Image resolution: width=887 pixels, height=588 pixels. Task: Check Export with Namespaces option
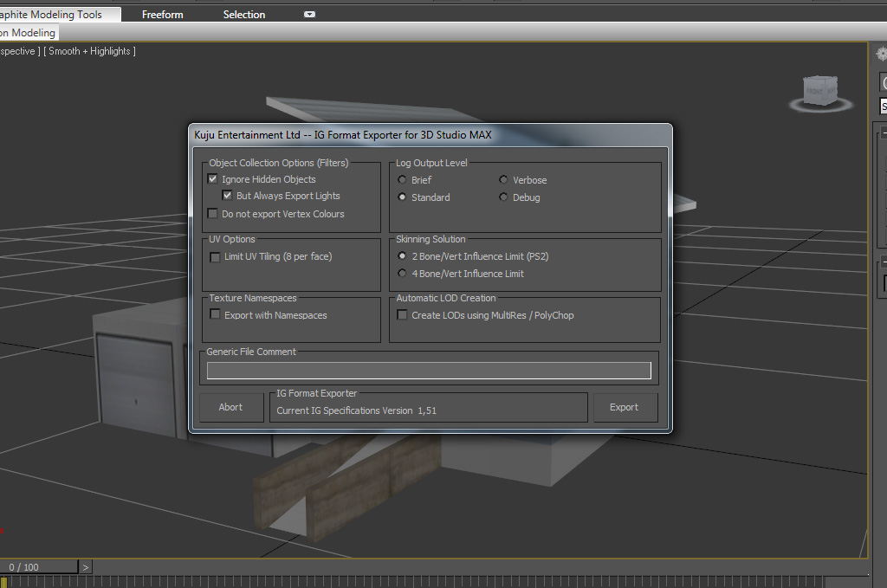pyautogui.click(x=216, y=315)
